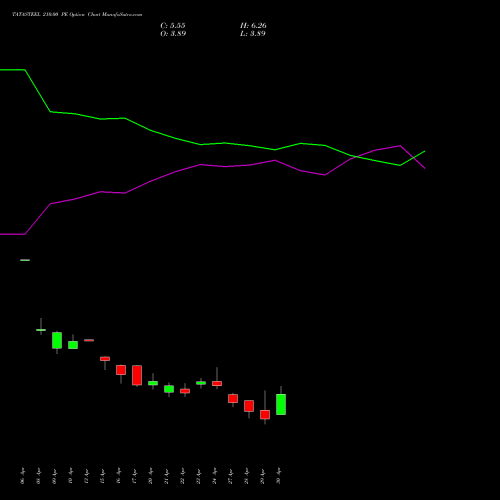The width and height of the screenshot is (500, 500).
Task: Click the 17 Apr date label
Action: pos(135,476)
